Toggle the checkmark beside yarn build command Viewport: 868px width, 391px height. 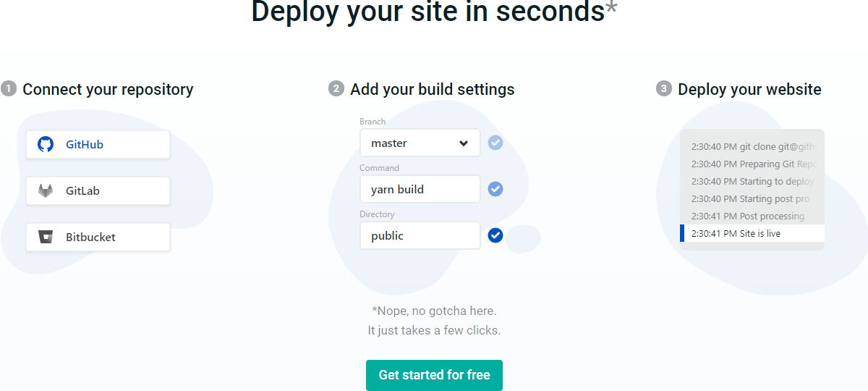click(495, 189)
